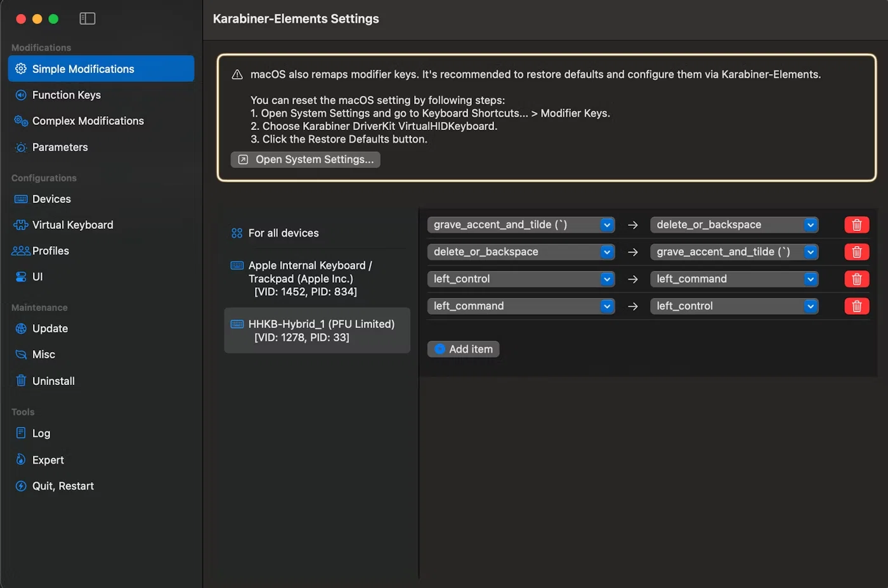The image size is (888, 588).
Task: Expand the left_command target key dropdown
Action: tap(734, 279)
